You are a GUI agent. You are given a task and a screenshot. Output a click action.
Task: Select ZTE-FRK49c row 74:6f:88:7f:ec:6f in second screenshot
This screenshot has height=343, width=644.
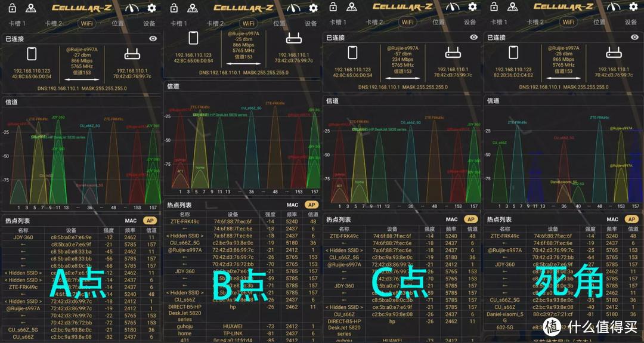(243, 221)
